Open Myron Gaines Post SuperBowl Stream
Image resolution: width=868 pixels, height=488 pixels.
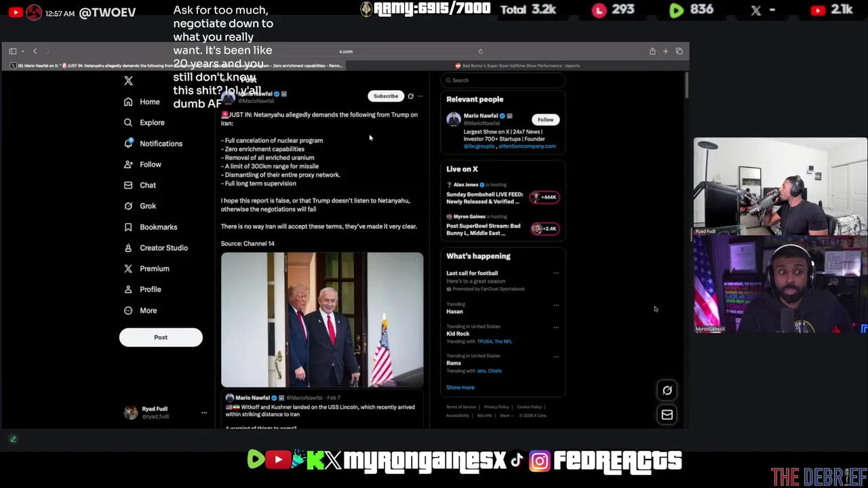pyautogui.click(x=483, y=229)
